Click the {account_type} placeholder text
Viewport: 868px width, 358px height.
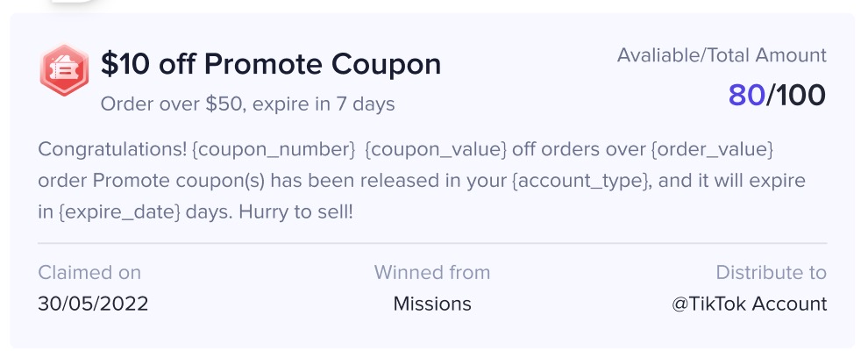pos(579,181)
